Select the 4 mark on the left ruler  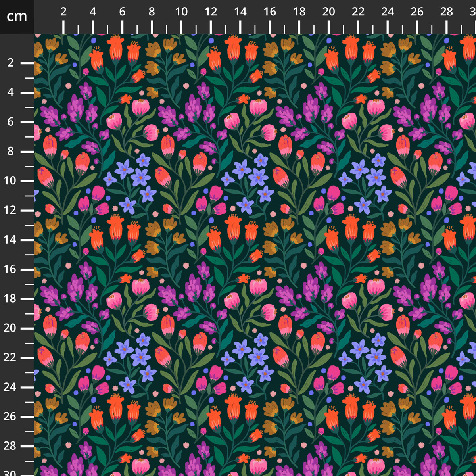pyautogui.click(x=11, y=92)
